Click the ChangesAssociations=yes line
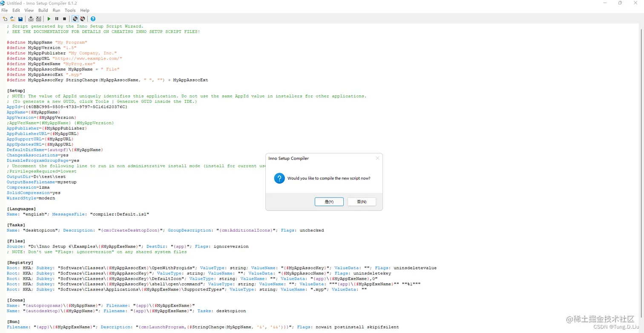This screenshot has height=333, width=644. [x=37, y=155]
